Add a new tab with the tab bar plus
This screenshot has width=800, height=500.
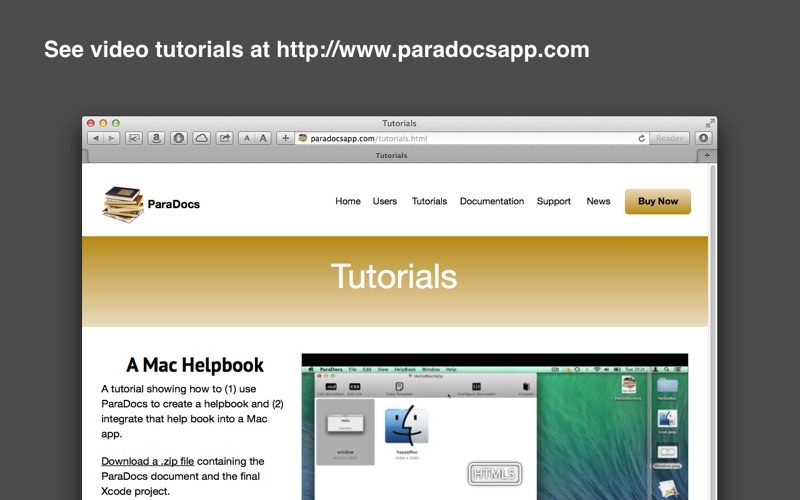click(707, 156)
